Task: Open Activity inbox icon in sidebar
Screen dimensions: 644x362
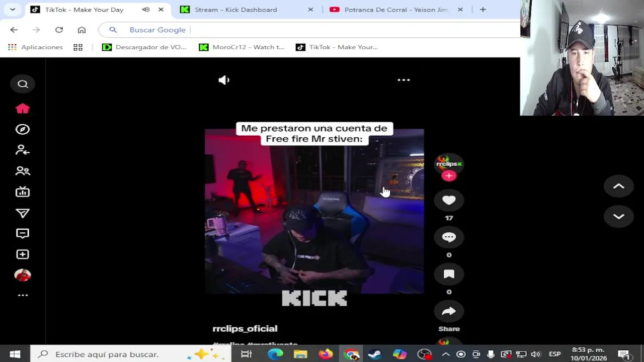Action: point(23,234)
